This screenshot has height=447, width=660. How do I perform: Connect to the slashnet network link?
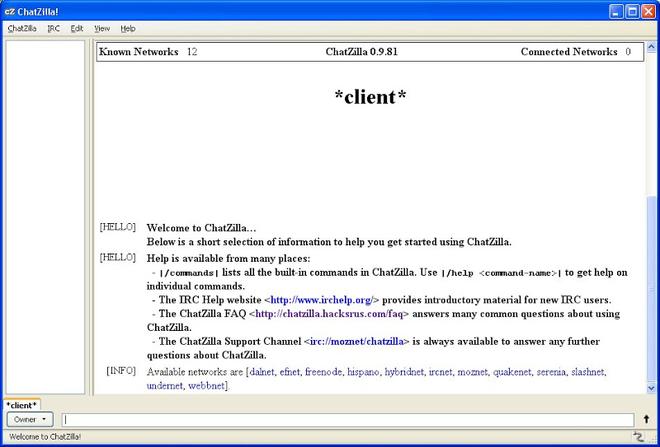[588, 372]
